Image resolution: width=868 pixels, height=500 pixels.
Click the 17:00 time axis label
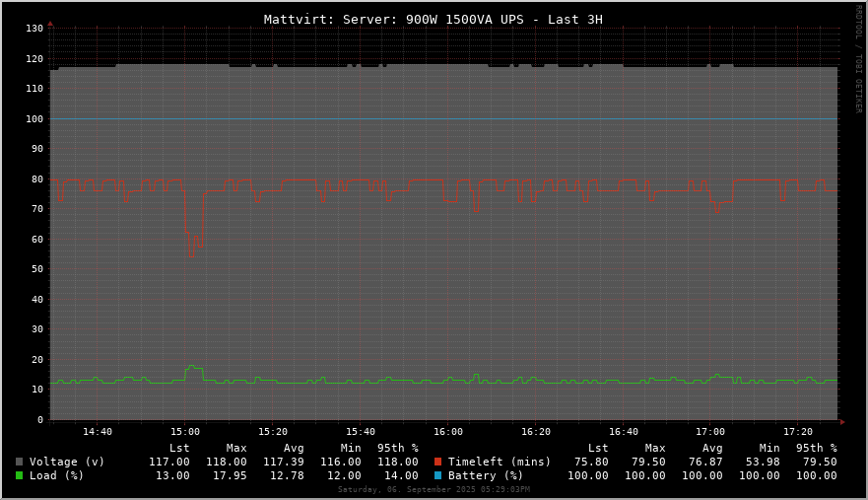coord(710,432)
